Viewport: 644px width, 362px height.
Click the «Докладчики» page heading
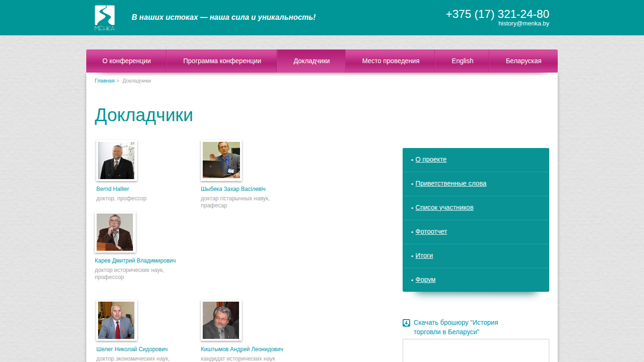pyautogui.click(x=144, y=115)
